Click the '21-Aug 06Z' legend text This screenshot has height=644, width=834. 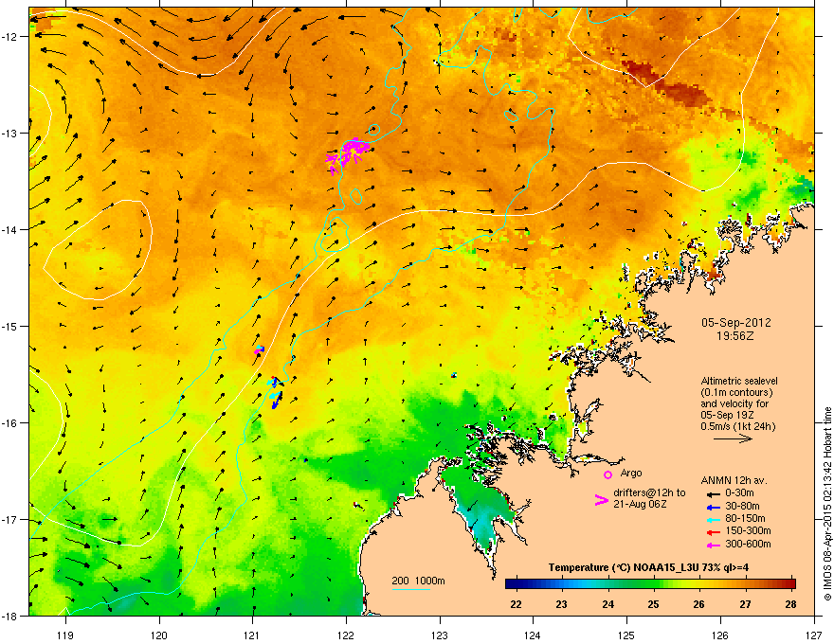(640, 504)
